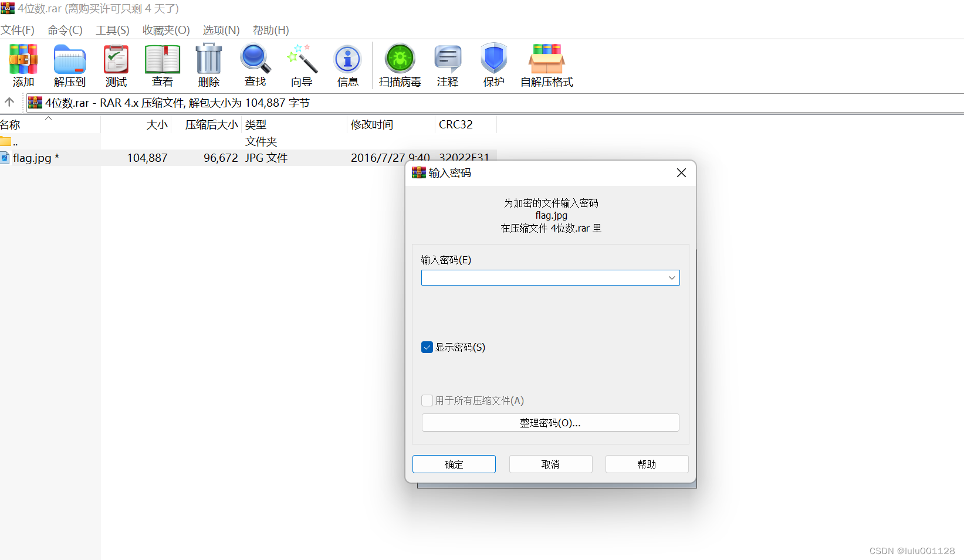Open the 查看 (View) tool icon
This screenshot has width=964, height=560.
tap(162, 65)
